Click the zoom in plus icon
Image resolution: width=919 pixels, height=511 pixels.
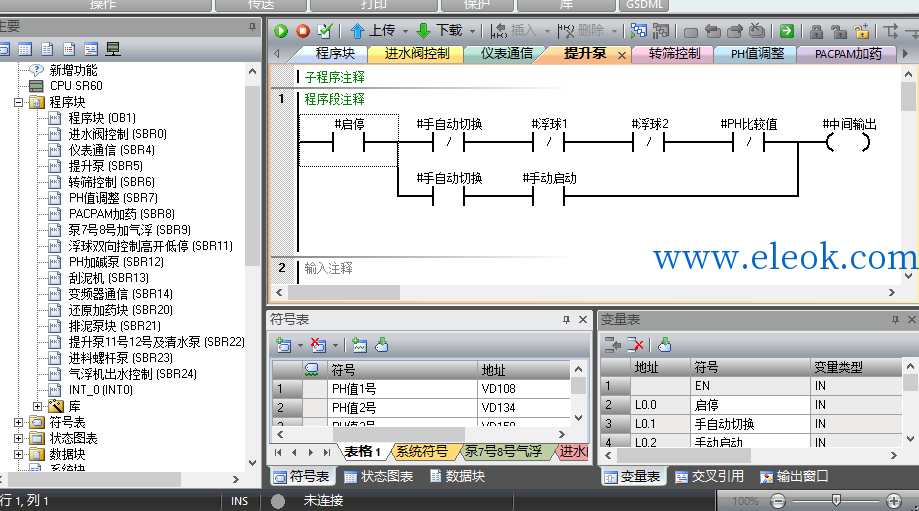(893, 501)
